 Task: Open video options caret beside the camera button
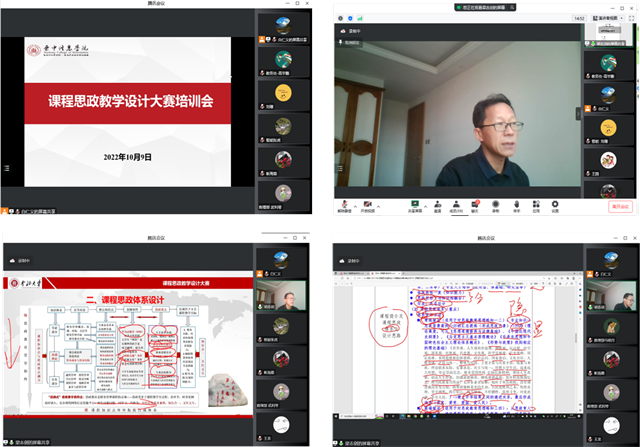point(379,207)
